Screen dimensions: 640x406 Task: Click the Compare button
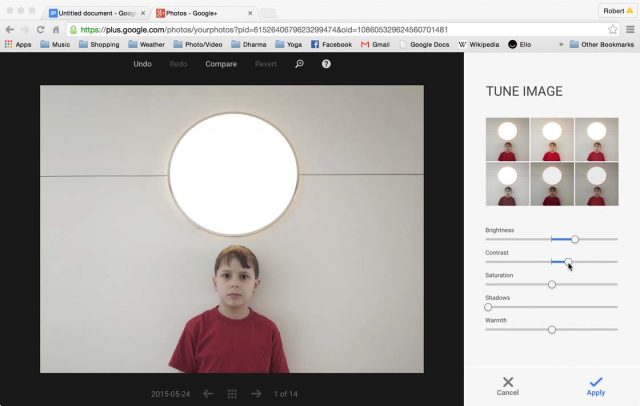pos(221,64)
